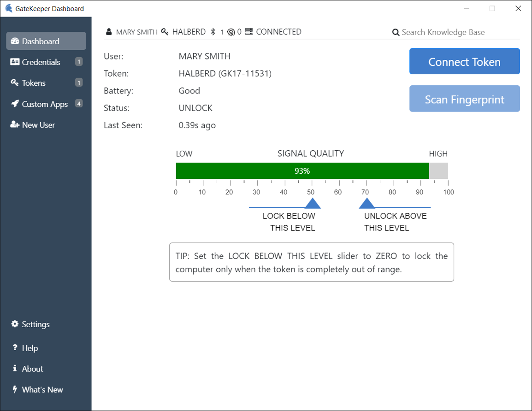Click the key icon beside HALBERD in header
This screenshot has width=532, height=411.
(165, 32)
